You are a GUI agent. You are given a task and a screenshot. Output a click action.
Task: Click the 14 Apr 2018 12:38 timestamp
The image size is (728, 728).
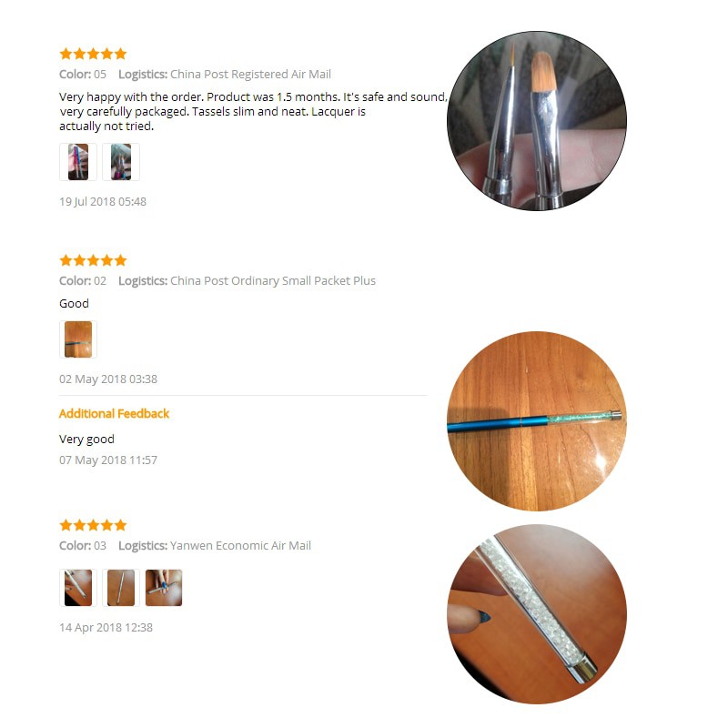106,628
